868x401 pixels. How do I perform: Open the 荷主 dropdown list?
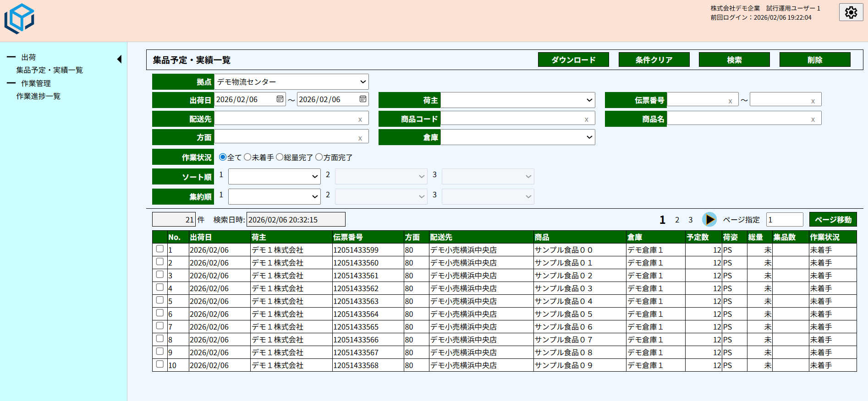click(517, 100)
